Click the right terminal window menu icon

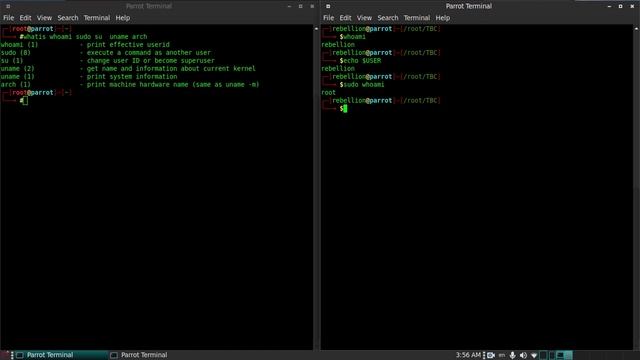(328, 6)
